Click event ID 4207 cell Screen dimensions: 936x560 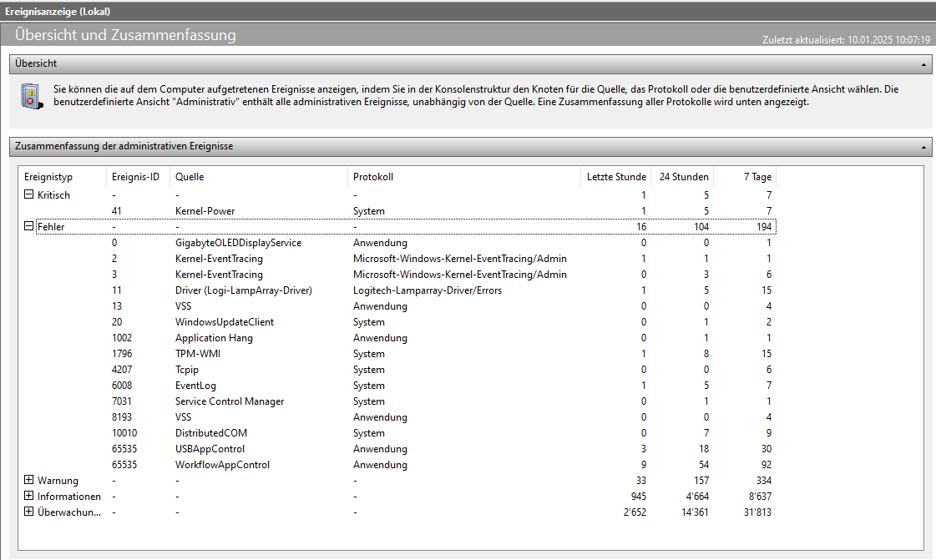122,370
